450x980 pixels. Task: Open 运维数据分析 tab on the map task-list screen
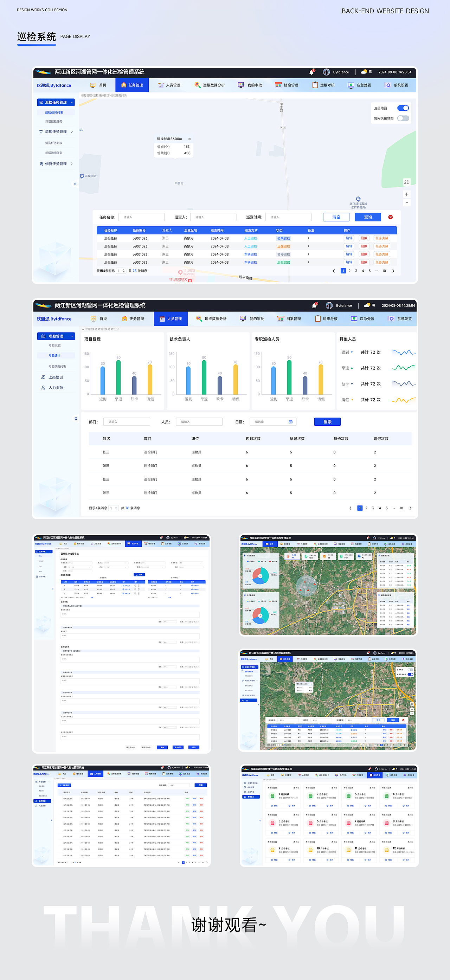click(x=210, y=85)
